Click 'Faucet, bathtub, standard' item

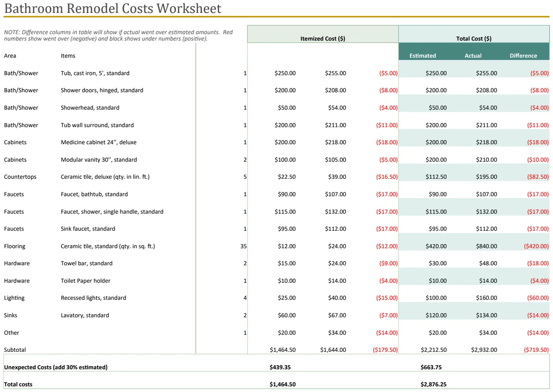click(94, 194)
